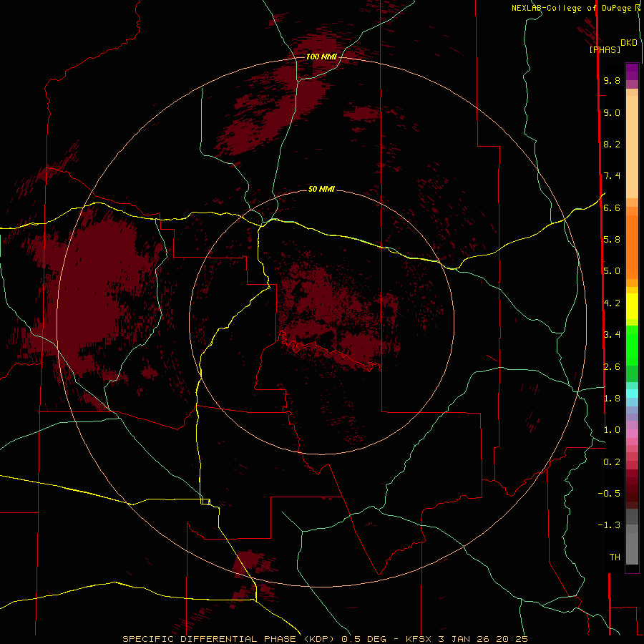Click the 9.0 value on the color scale
This screenshot has height=644, width=644.
click(x=612, y=112)
